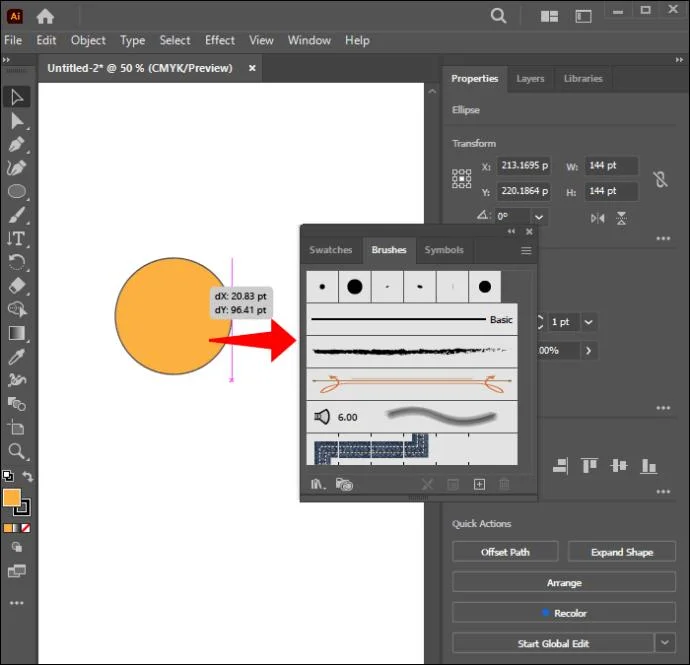Open the Window menu

pos(309,40)
